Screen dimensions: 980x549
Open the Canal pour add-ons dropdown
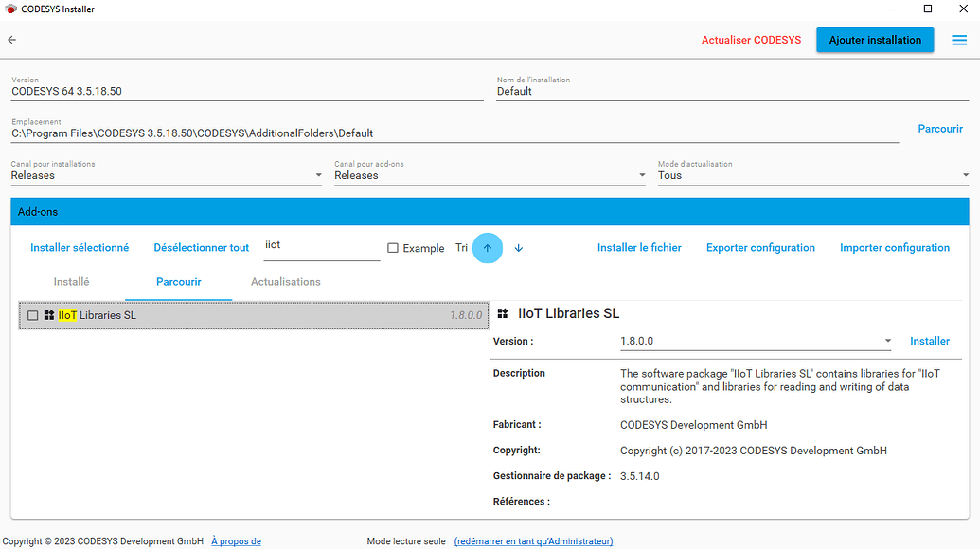click(x=640, y=175)
